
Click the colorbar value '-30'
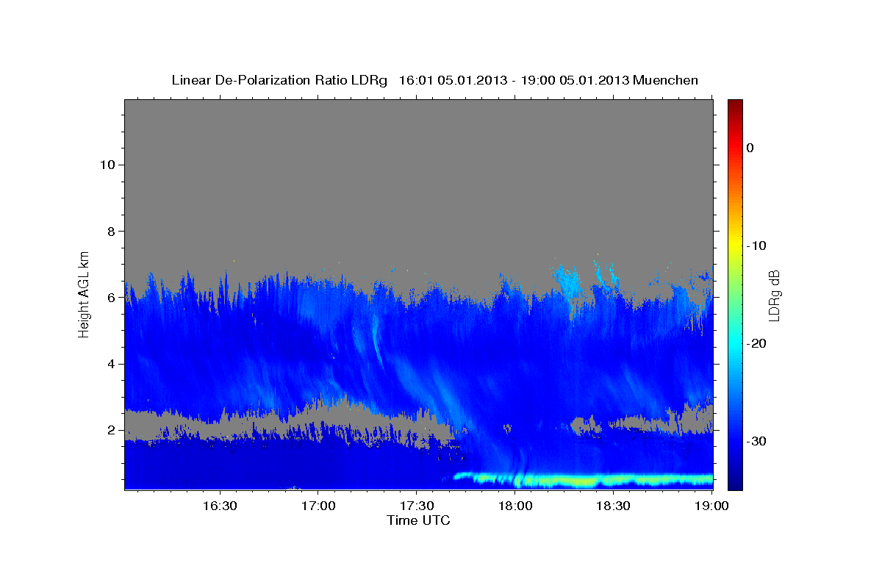tap(756, 441)
